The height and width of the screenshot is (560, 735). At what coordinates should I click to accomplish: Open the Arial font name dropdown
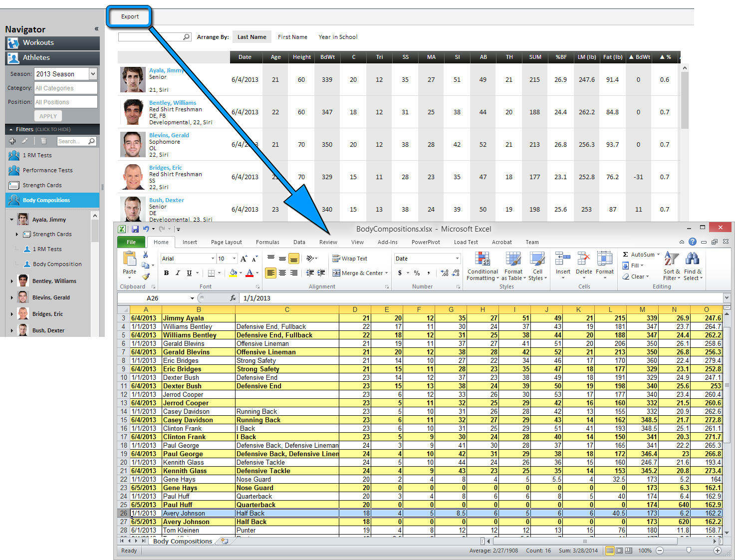(213, 259)
